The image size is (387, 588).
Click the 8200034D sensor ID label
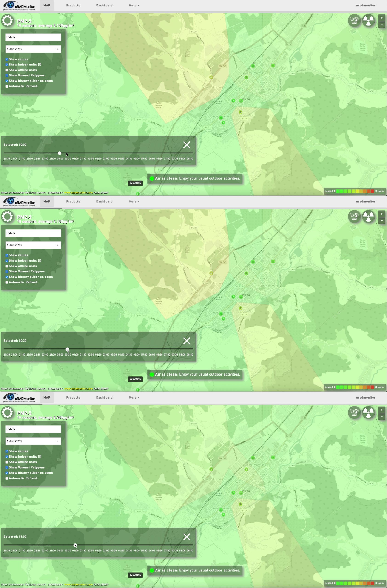coord(135,183)
